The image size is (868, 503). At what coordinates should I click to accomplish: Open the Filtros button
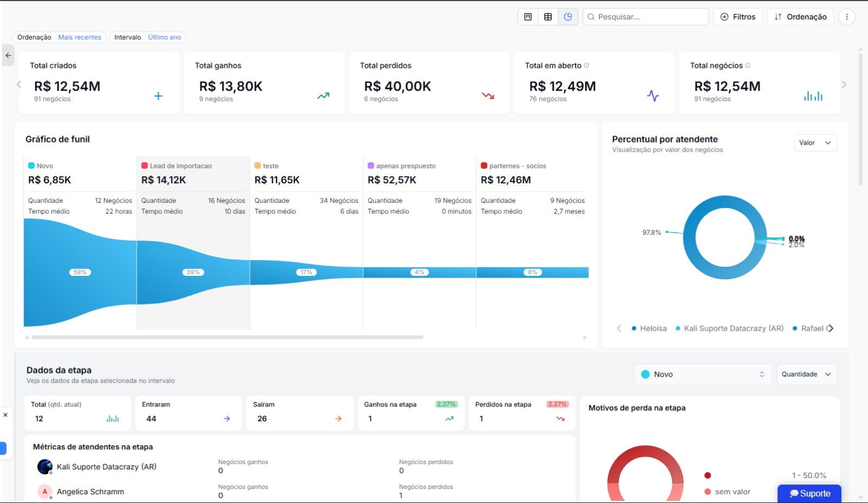pos(738,17)
